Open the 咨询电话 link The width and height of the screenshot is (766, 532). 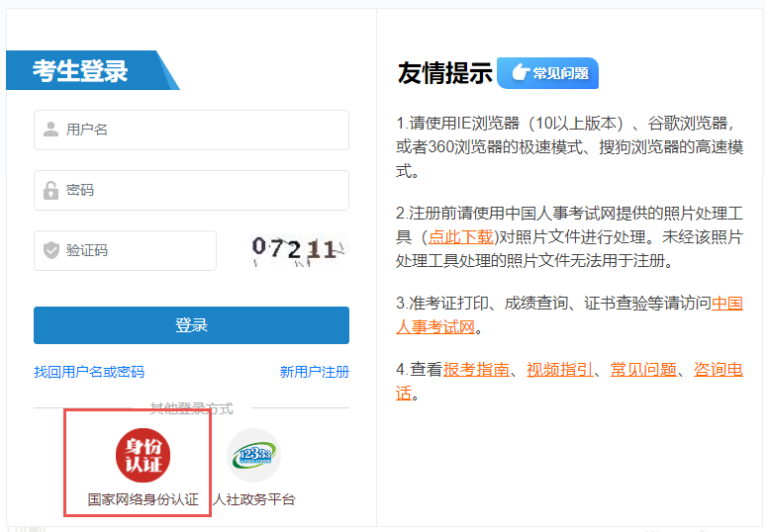pyautogui.click(x=718, y=369)
